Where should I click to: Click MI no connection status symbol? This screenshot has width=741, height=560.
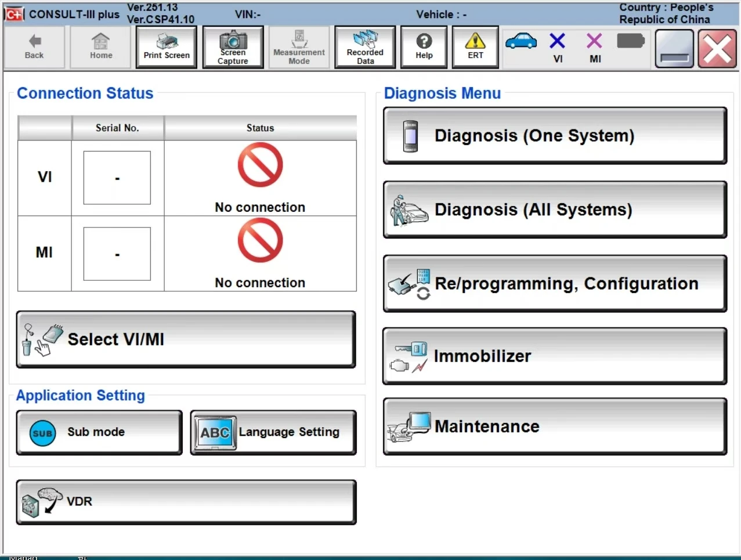[260, 240]
